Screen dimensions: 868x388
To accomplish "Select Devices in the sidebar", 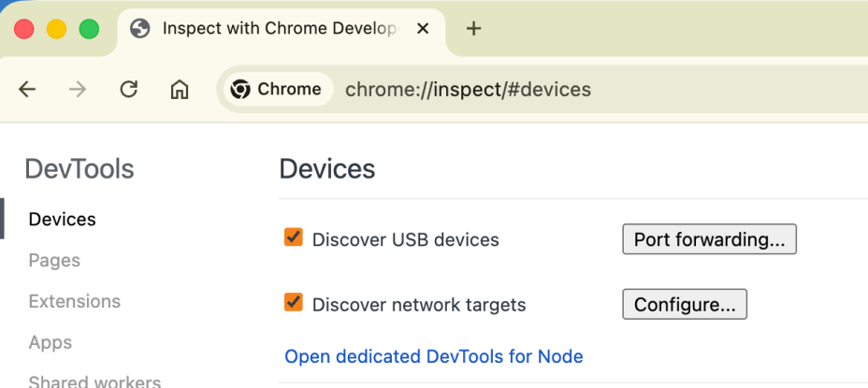I will (62, 219).
